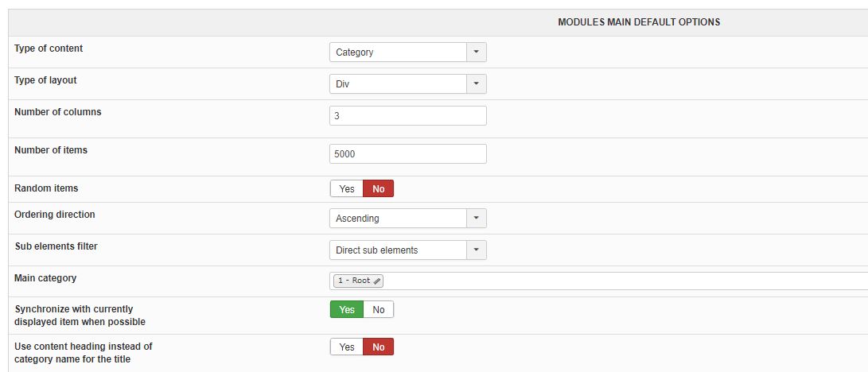This screenshot has width=868, height=372.
Task: Open the Type of content dropdown
Action: pos(407,52)
